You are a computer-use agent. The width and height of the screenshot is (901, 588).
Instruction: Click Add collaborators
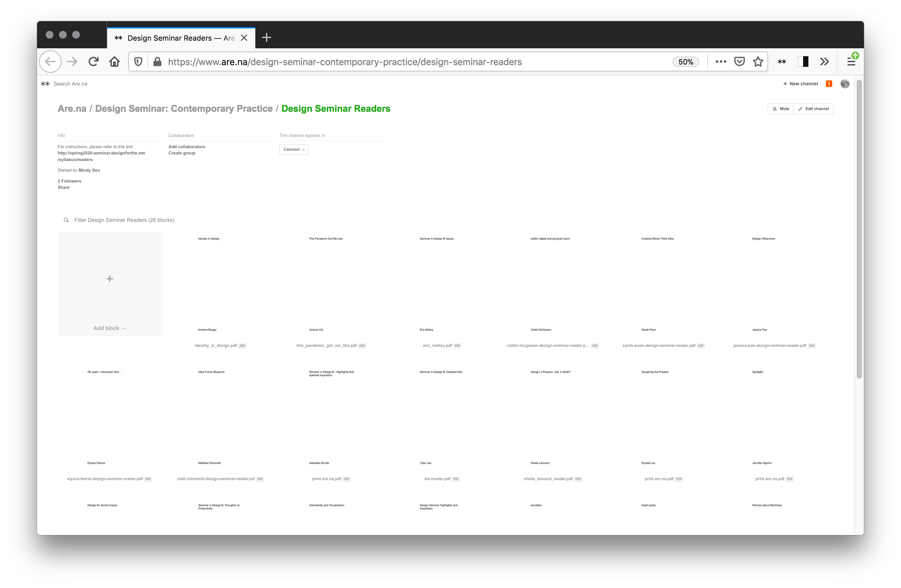tap(187, 147)
